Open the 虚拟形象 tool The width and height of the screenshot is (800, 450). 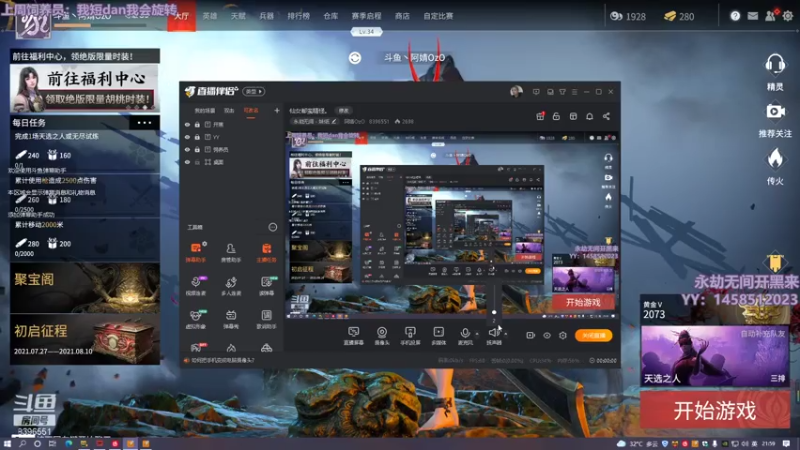coord(195,319)
